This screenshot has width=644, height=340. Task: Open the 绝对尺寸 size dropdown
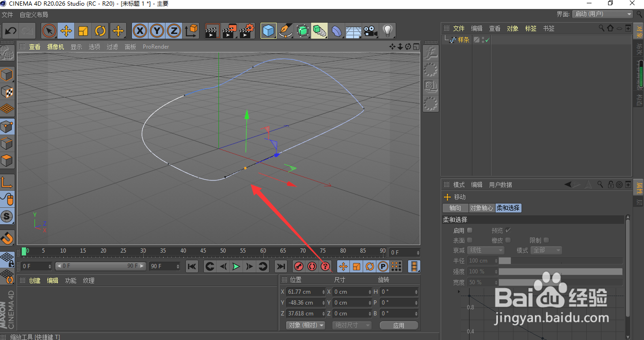(x=352, y=325)
